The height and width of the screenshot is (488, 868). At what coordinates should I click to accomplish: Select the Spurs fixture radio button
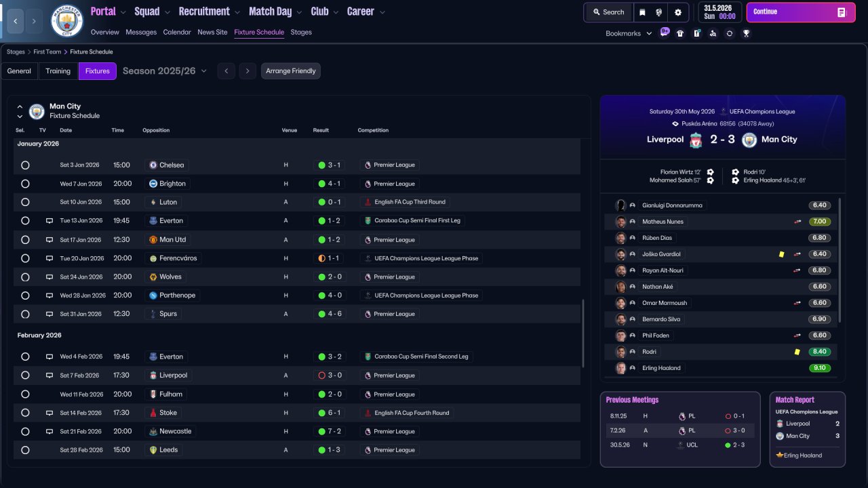pyautogui.click(x=25, y=314)
